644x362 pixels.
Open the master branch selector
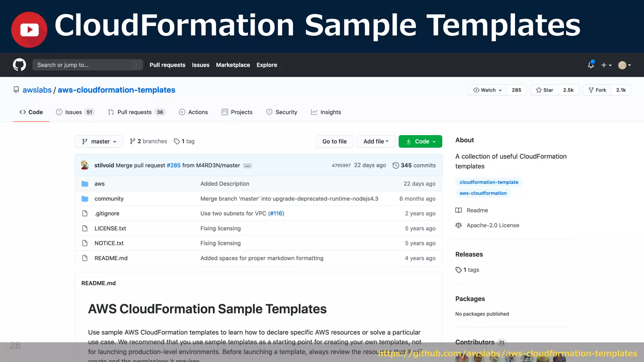pos(99,141)
